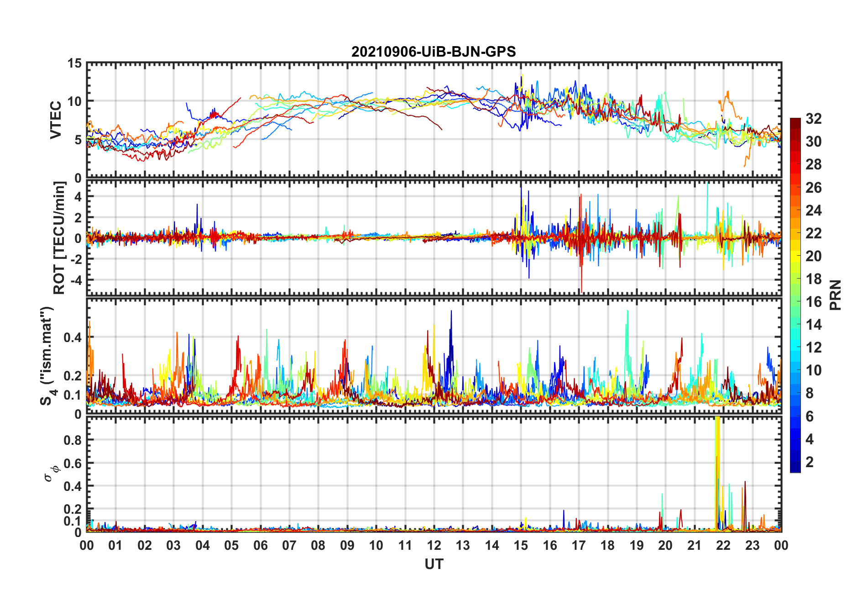Click the VTEC y-axis label

[x=56, y=120]
